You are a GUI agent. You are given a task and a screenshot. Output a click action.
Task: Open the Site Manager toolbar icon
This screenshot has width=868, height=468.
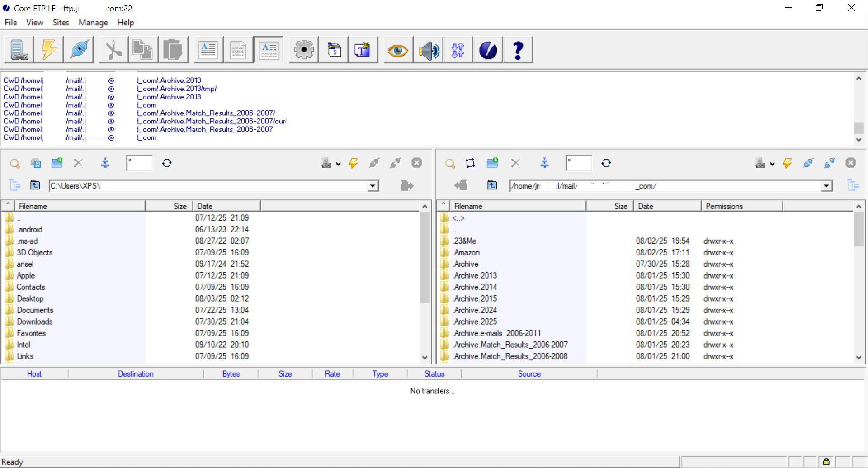(x=19, y=50)
